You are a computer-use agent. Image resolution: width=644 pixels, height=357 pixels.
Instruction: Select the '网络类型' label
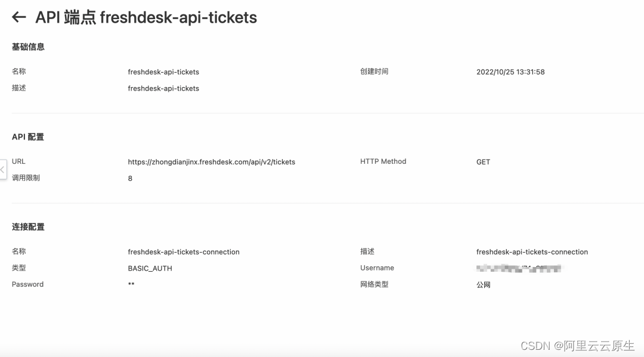point(374,284)
